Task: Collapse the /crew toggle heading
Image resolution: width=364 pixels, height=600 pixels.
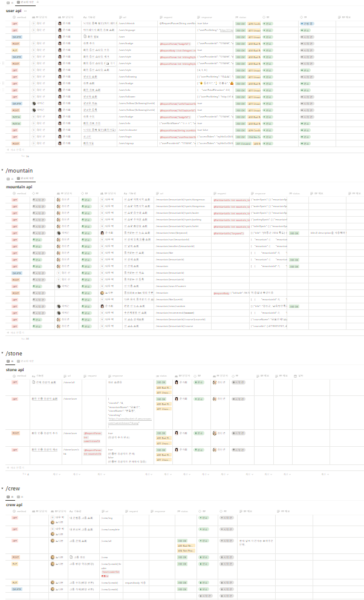Action: [2, 488]
